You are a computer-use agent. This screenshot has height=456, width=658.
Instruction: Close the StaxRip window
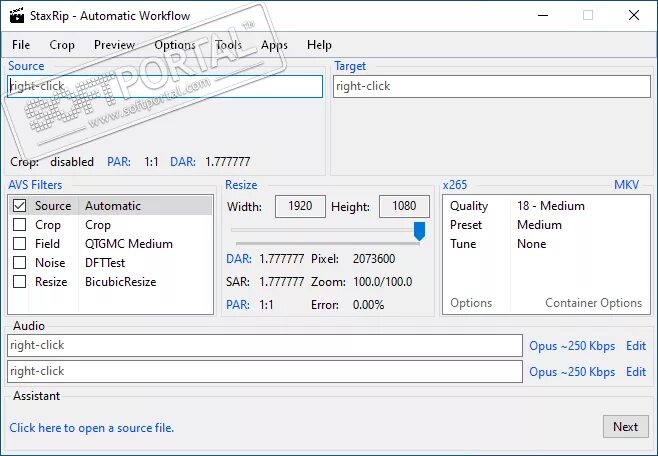click(x=634, y=16)
